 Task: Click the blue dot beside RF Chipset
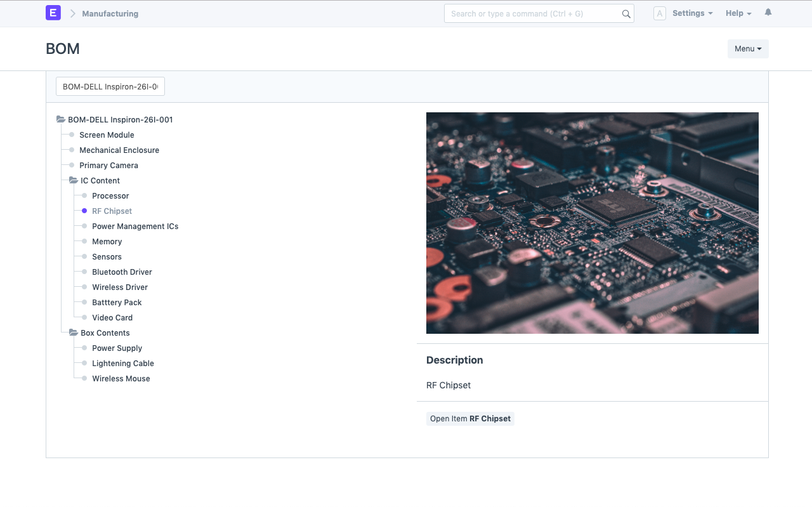[x=83, y=211]
